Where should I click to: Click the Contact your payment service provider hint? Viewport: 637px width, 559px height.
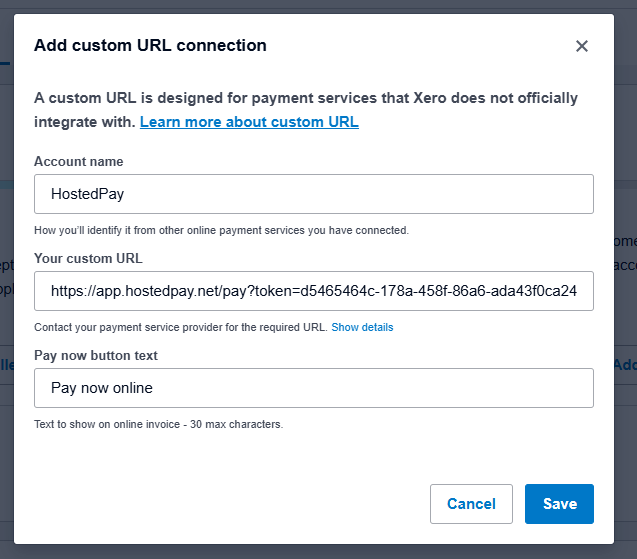coord(181,327)
